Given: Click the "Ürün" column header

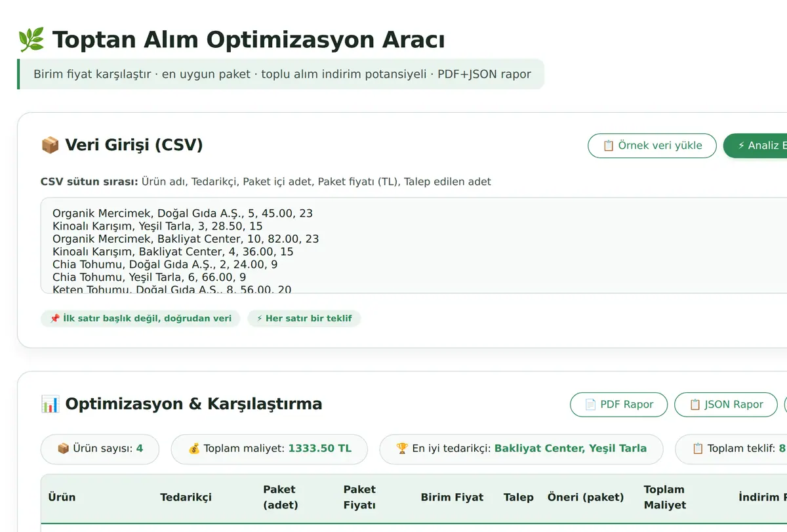Looking at the screenshot, I should [62, 497].
